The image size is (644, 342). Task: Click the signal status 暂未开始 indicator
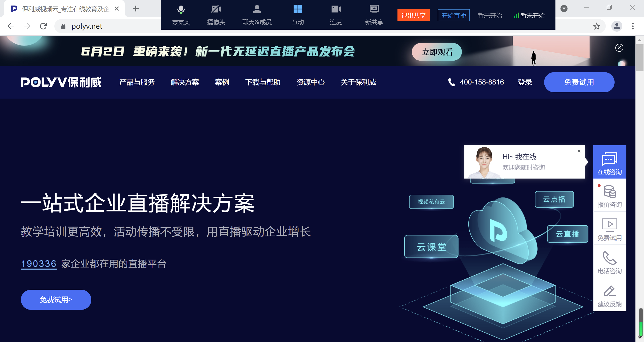[529, 16]
